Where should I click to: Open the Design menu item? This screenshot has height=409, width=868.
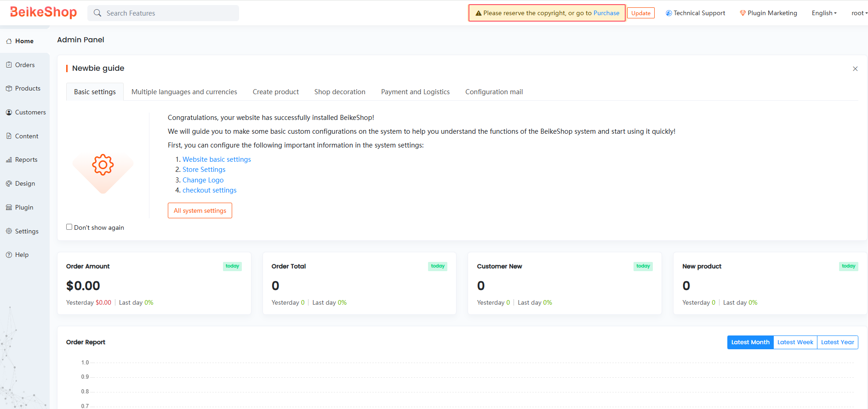click(x=25, y=183)
